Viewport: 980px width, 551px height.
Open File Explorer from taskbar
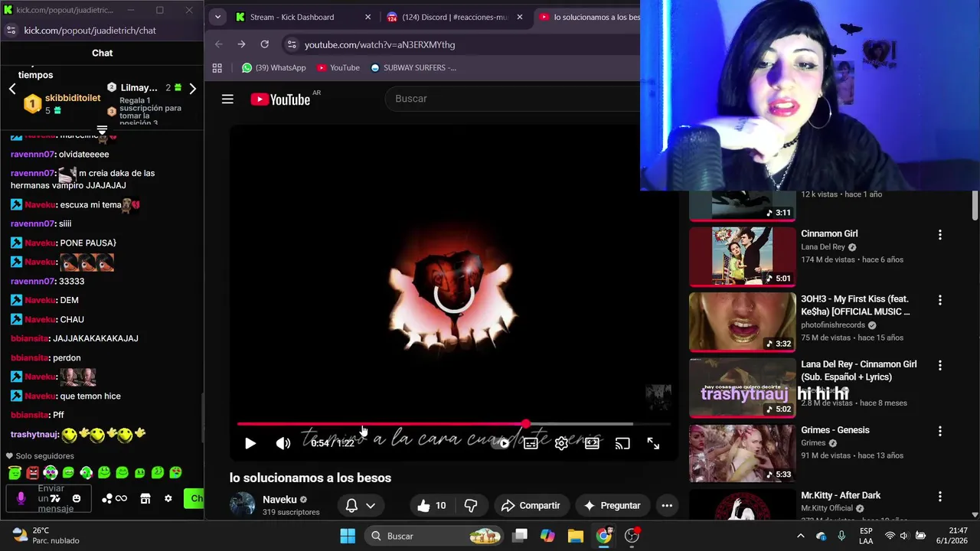575,536
